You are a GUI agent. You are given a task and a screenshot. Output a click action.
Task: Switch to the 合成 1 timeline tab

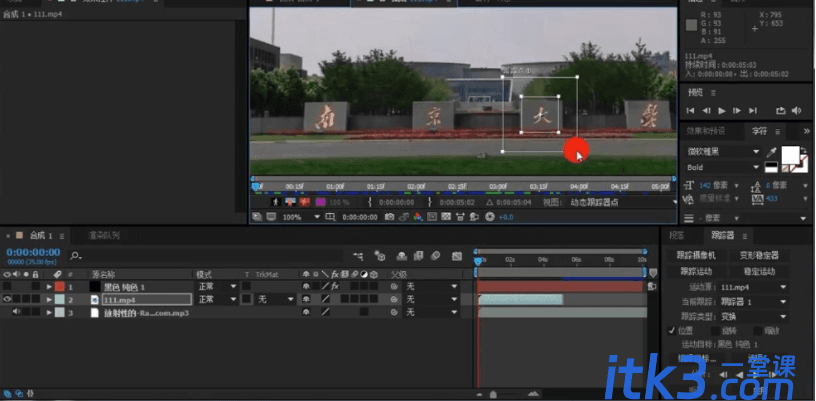pos(41,236)
